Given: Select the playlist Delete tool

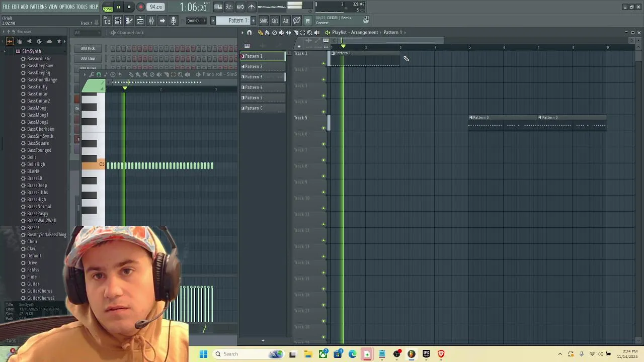Looking at the screenshot, I should tap(274, 33).
